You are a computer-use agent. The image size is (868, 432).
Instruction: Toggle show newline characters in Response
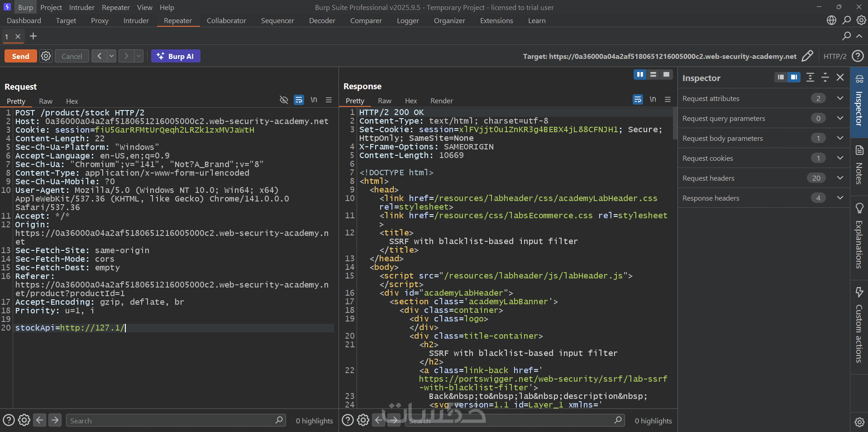653,100
